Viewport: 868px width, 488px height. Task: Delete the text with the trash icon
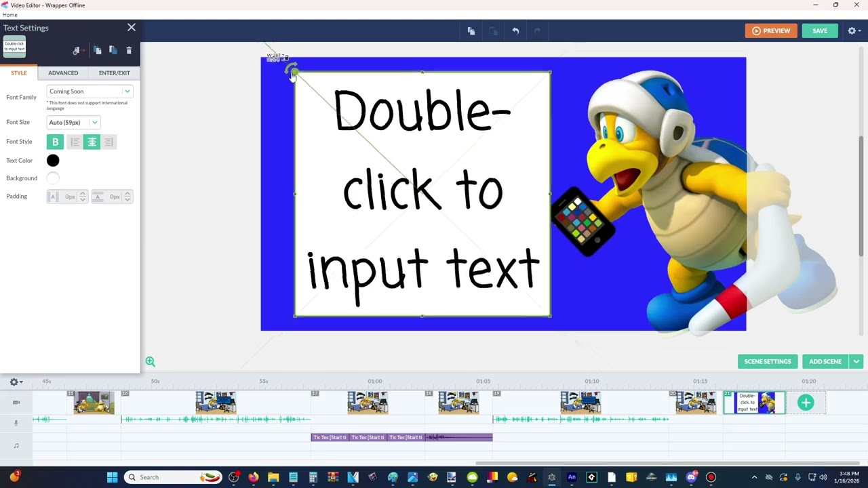pos(129,51)
